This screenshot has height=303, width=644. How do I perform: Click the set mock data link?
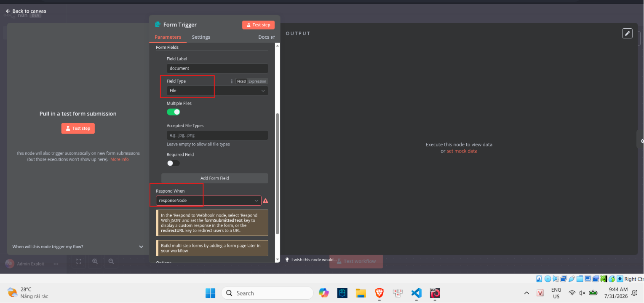pyautogui.click(x=462, y=151)
